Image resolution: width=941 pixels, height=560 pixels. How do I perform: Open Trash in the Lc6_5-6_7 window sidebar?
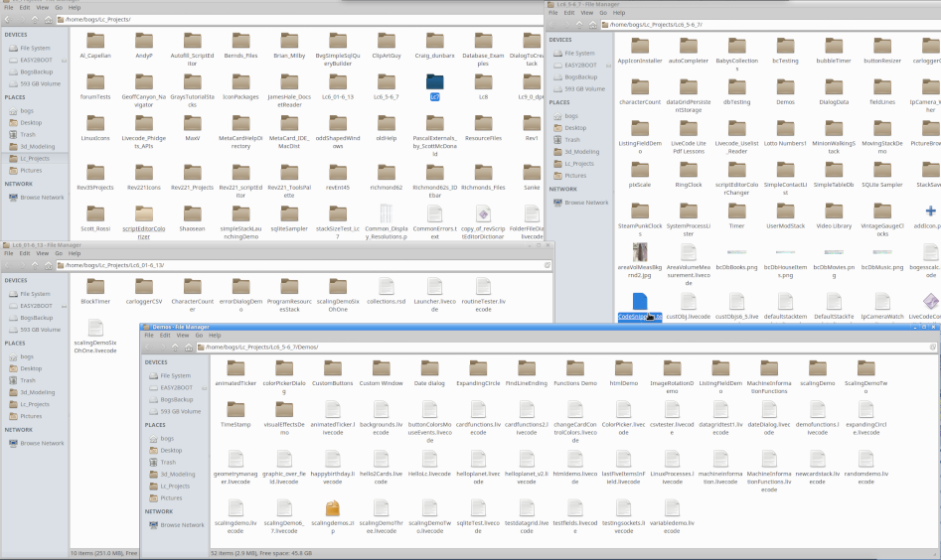(x=573, y=140)
